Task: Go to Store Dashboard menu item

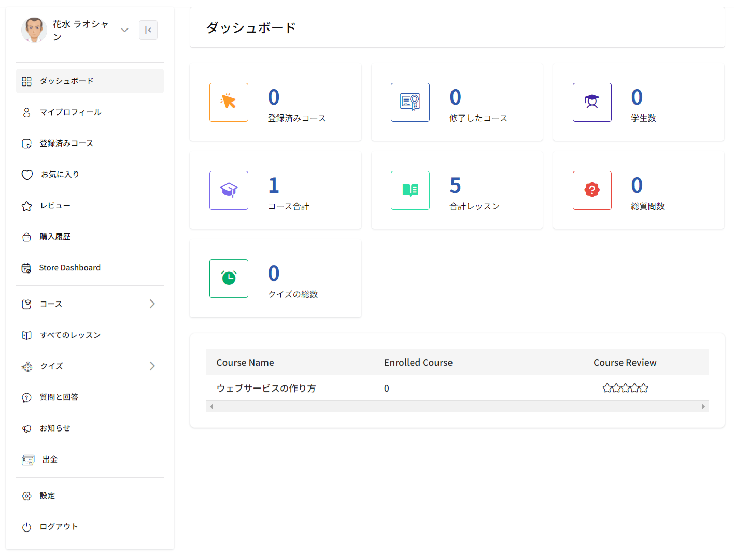Action: (70, 268)
